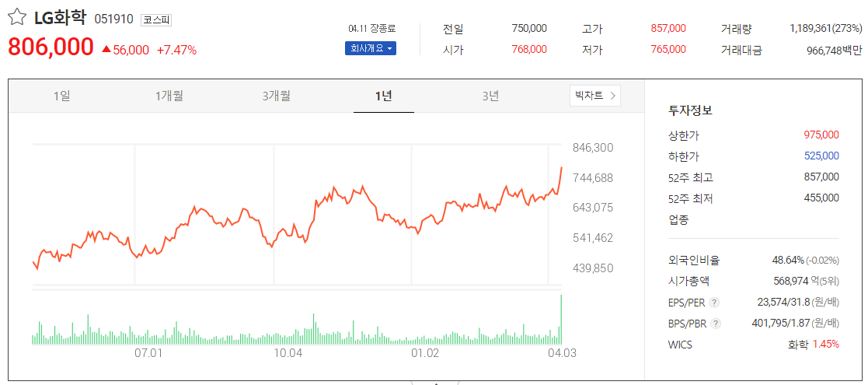Viewport: 868px width, 385px height.
Task: Open the 빅차트 full chart view
Action: click(595, 96)
